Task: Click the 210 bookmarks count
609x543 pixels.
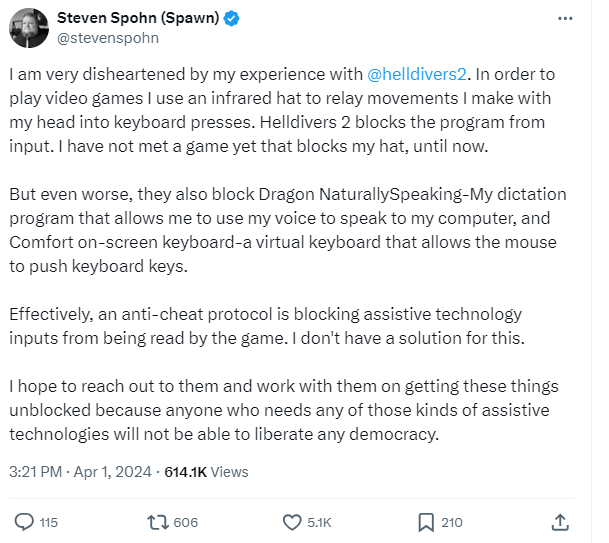Action: tap(451, 522)
